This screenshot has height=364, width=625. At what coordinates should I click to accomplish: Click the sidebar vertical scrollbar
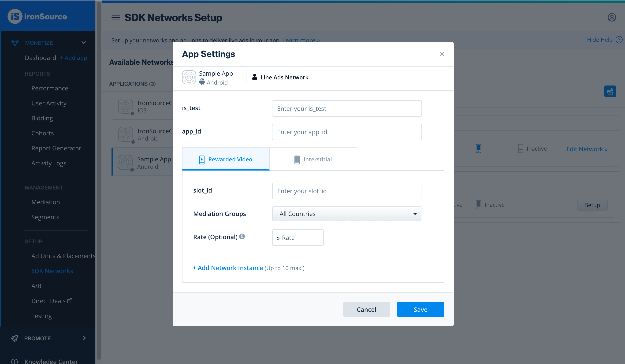[99, 181]
